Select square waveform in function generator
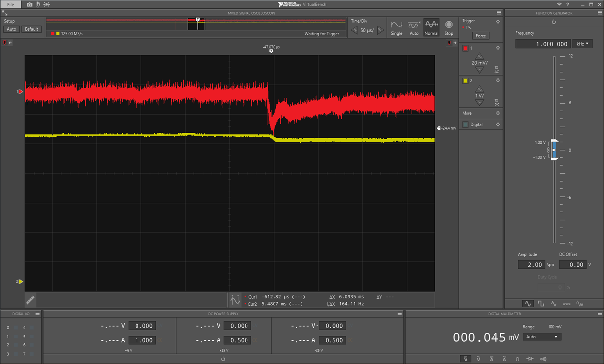604x364 pixels. [x=541, y=304]
